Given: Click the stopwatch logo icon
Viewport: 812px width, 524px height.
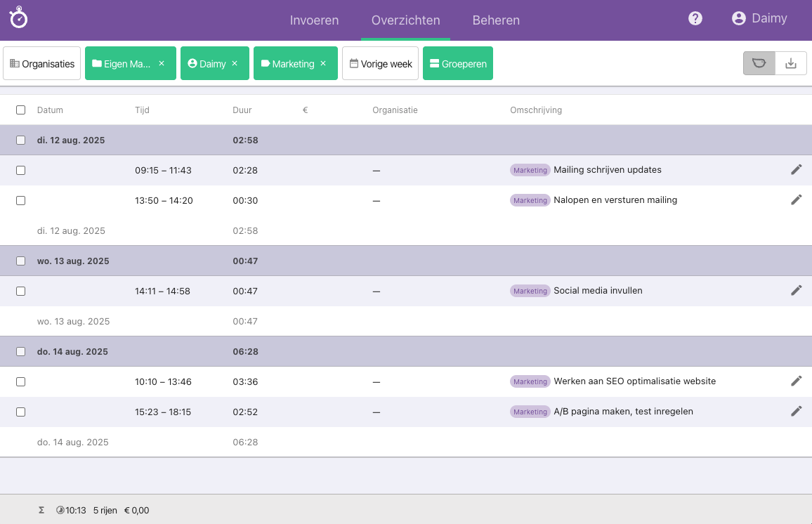Looking at the screenshot, I should tap(18, 19).
